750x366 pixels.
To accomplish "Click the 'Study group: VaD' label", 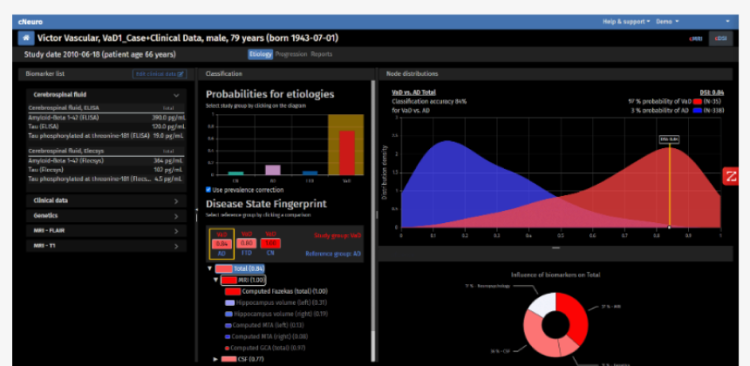I will coord(338,236).
